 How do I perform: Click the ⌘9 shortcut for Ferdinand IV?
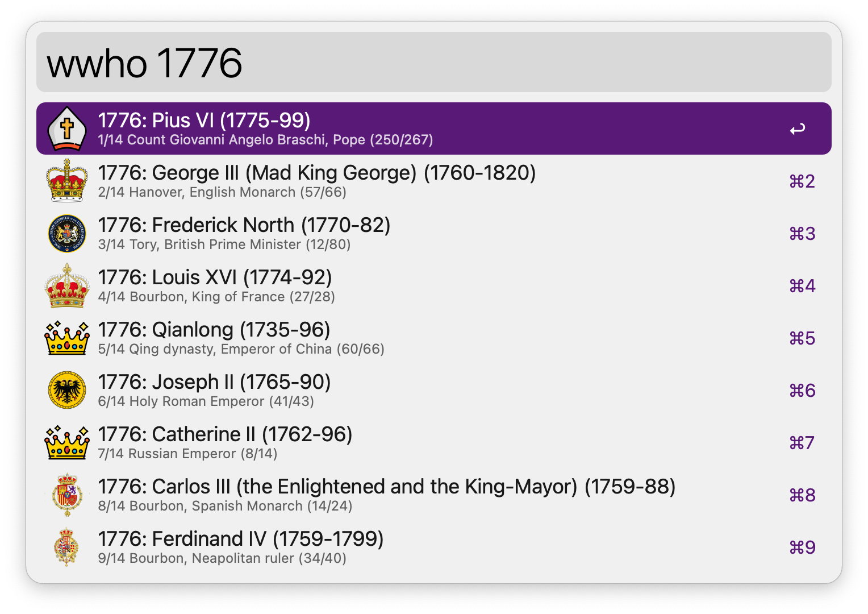tap(802, 547)
